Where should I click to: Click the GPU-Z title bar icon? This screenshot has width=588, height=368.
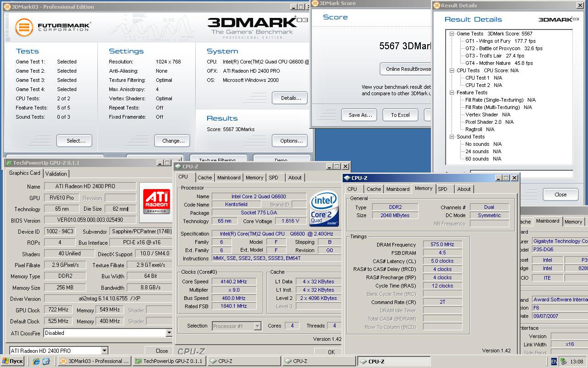[x=8, y=163]
